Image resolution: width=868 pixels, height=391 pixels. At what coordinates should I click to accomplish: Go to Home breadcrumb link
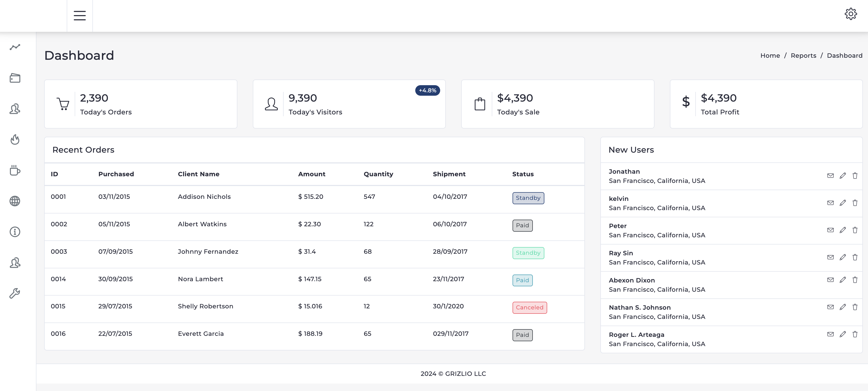[770, 56]
